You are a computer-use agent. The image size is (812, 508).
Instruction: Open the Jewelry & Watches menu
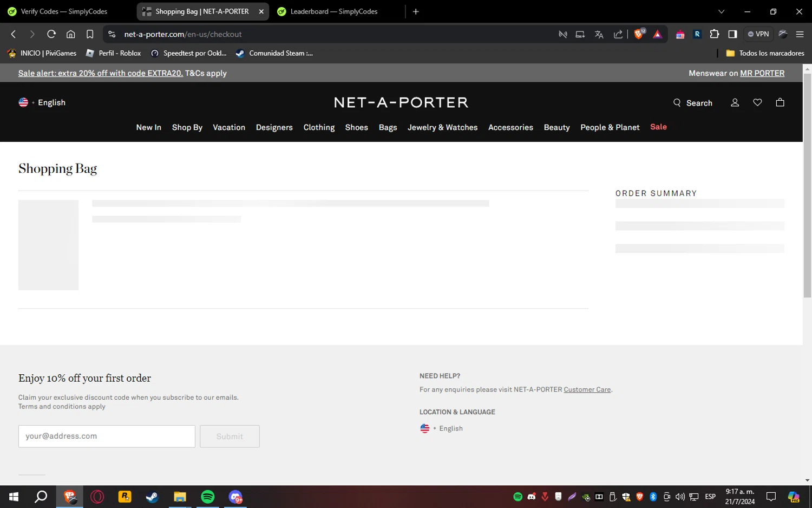(443, 127)
